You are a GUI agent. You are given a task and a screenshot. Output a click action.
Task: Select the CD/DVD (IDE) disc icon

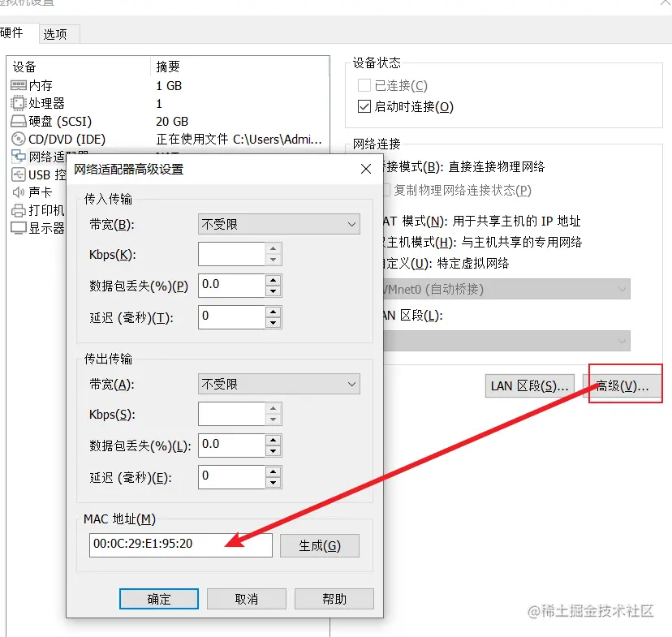click(x=19, y=139)
